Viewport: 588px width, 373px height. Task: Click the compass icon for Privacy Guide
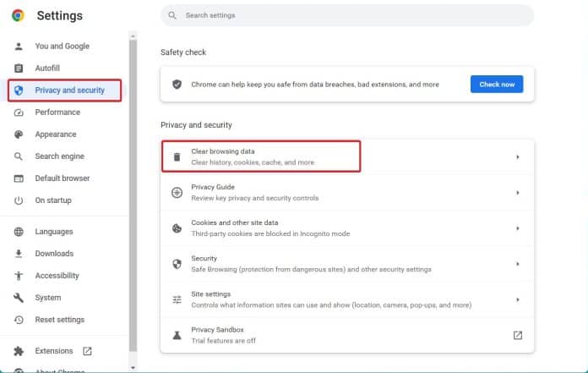pyautogui.click(x=177, y=192)
